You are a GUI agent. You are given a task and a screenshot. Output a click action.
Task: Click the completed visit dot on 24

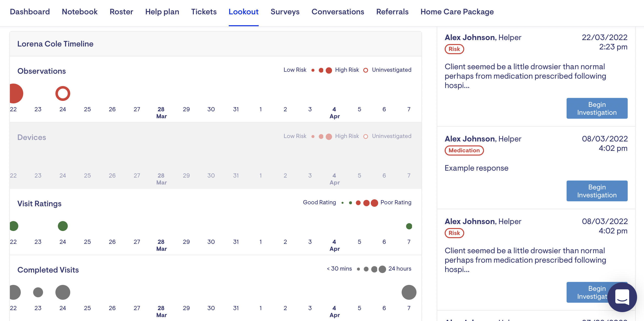tap(63, 292)
